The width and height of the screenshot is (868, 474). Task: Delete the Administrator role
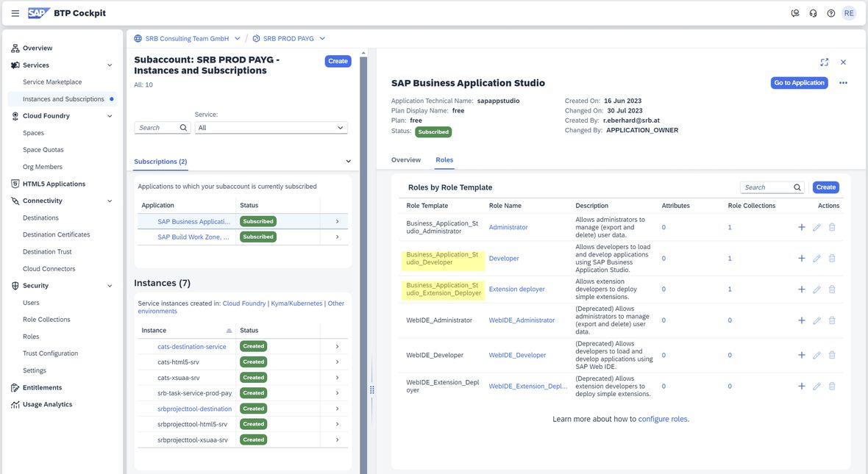pyautogui.click(x=831, y=227)
